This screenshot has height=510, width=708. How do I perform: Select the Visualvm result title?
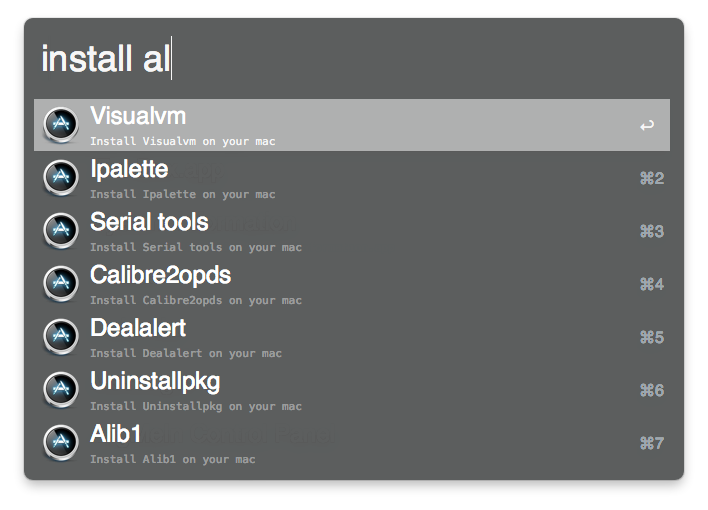tap(138, 116)
